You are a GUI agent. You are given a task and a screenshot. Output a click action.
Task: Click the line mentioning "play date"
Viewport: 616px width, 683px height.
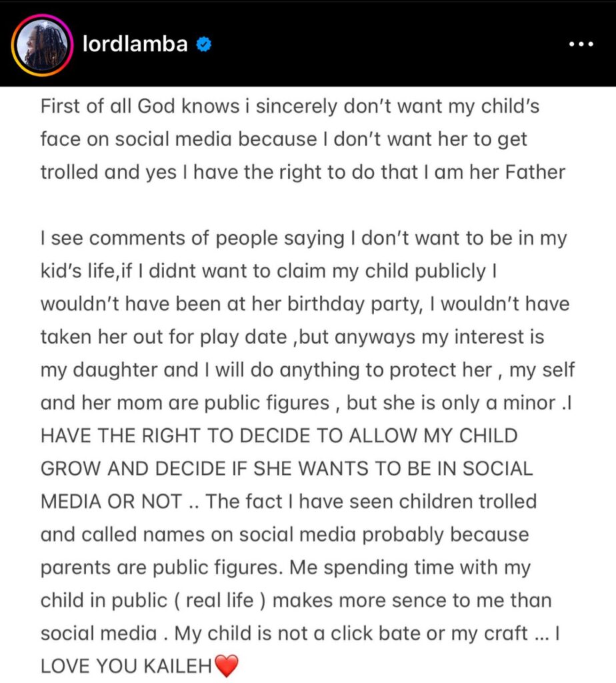(293, 337)
